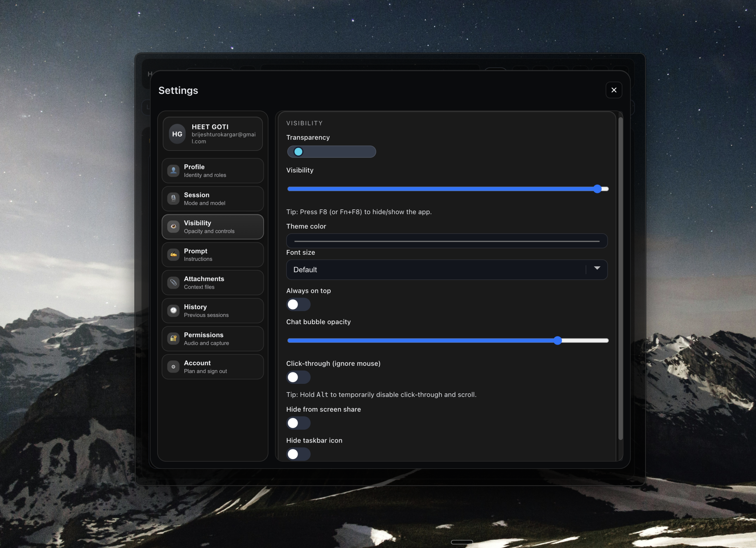Click the Attachments paperclip icon
Viewport: 756px width, 548px height.
click(x=173, y=283)
